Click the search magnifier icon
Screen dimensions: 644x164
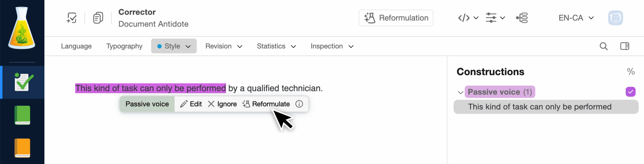(x=604, y=46)
